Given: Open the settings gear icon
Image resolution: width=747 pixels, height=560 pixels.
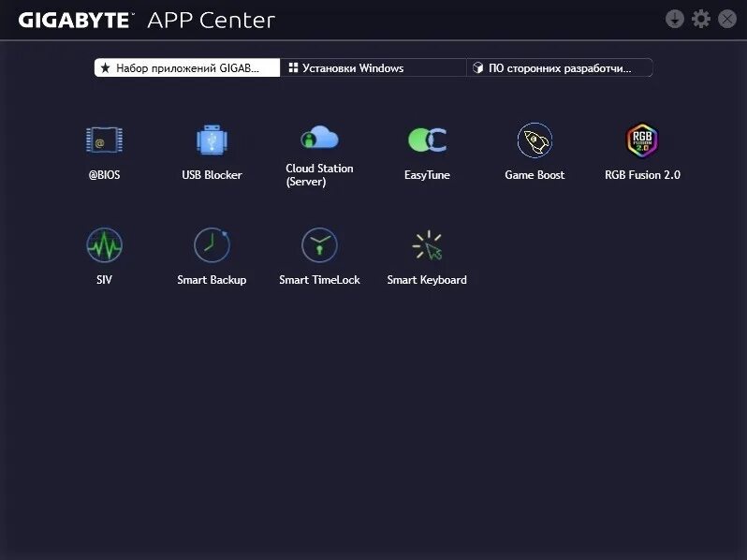Looking at the screenshot, I should click(701, 19).
